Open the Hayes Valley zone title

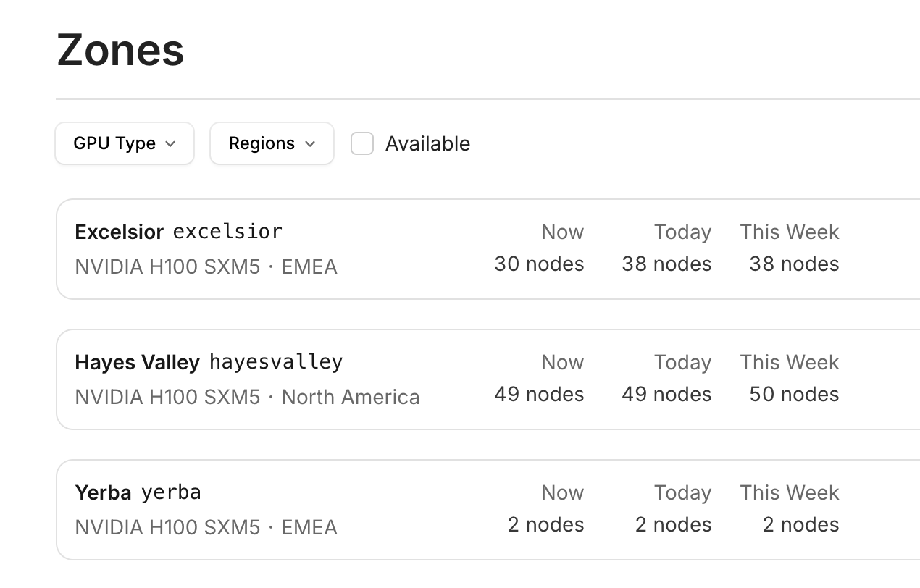coord(137,362)
